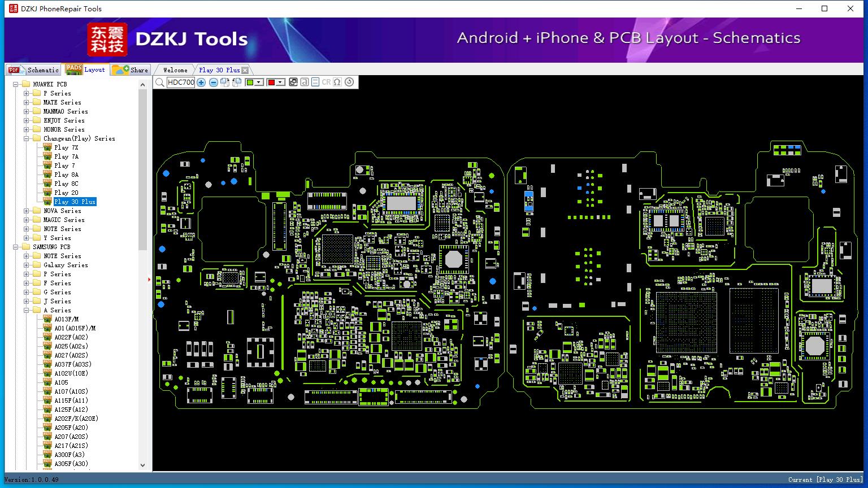The image size is (868, 488).
Task: Collapse the A Series folder
Action: tap(27, 310)
